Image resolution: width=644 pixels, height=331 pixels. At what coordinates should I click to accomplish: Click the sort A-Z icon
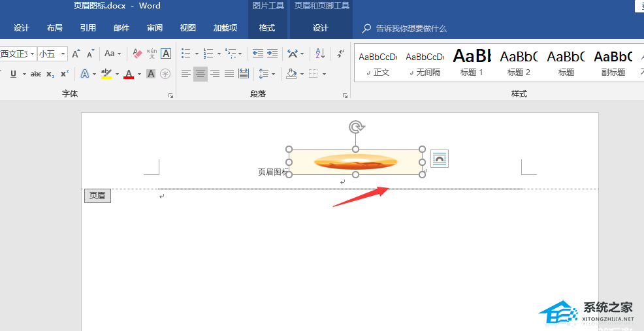pos(320,54)
